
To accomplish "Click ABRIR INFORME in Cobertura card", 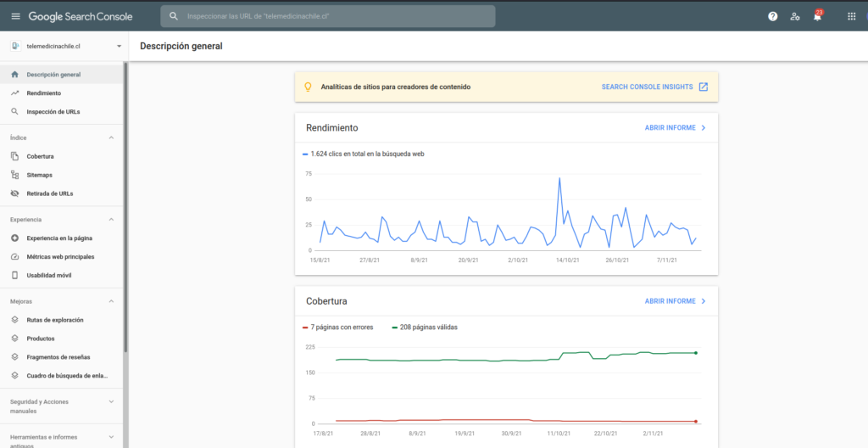I will [670, 301].
